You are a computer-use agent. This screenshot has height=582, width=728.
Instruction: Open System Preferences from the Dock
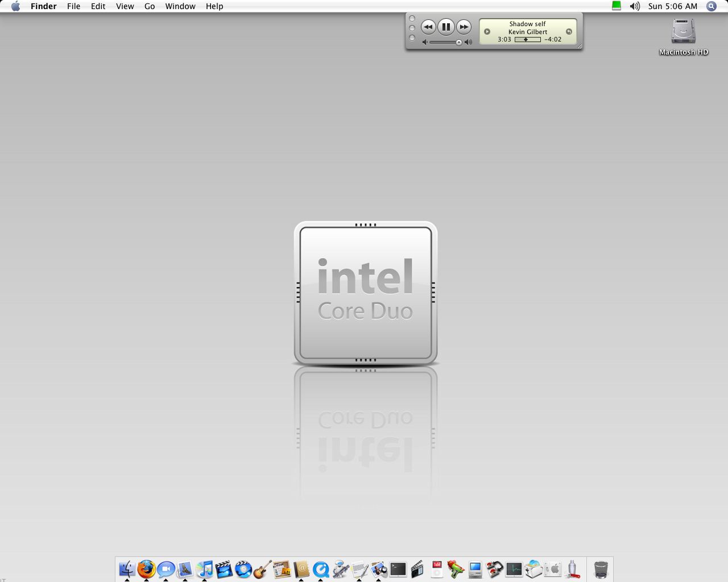(x=552, y=568)
